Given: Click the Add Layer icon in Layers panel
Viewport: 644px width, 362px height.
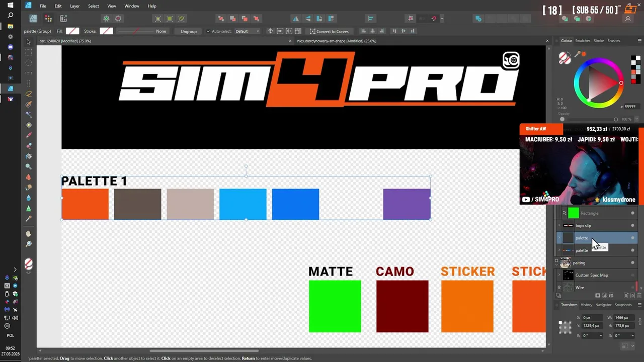Looking at the screenshot, I should click(626, 296).
